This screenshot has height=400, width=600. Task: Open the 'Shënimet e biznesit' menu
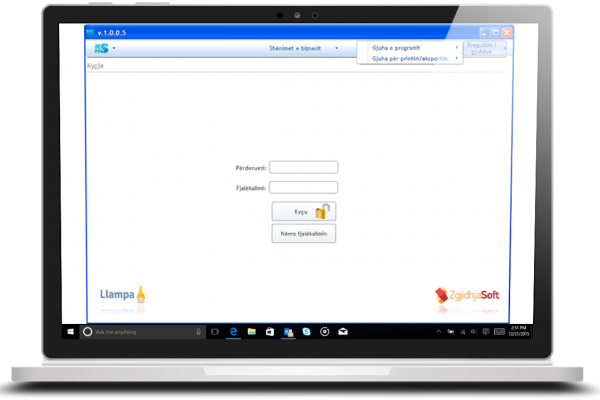(x=295, y=48)
